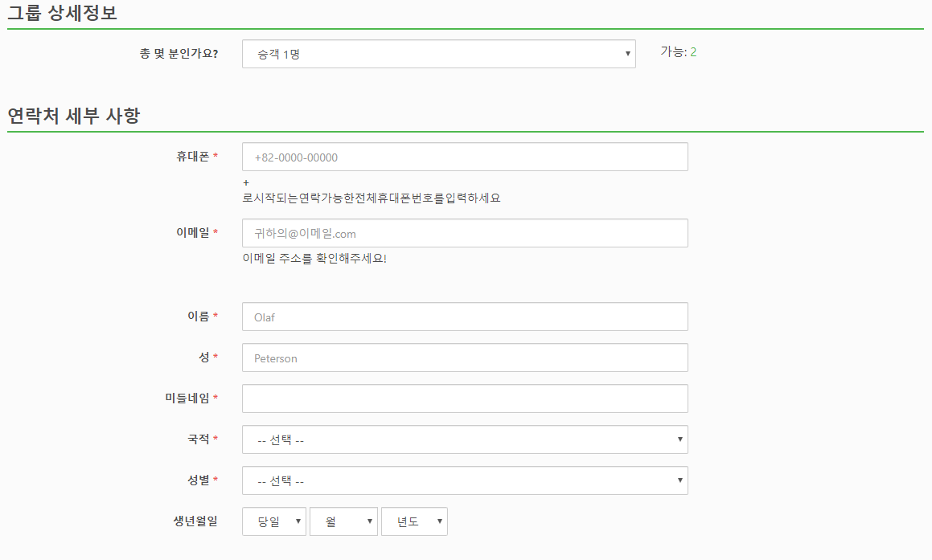The width and height of the screenshot is (932, 560).
Task: Click the '총 몇 분인가요?' label
Action: (x=179, y=54)
